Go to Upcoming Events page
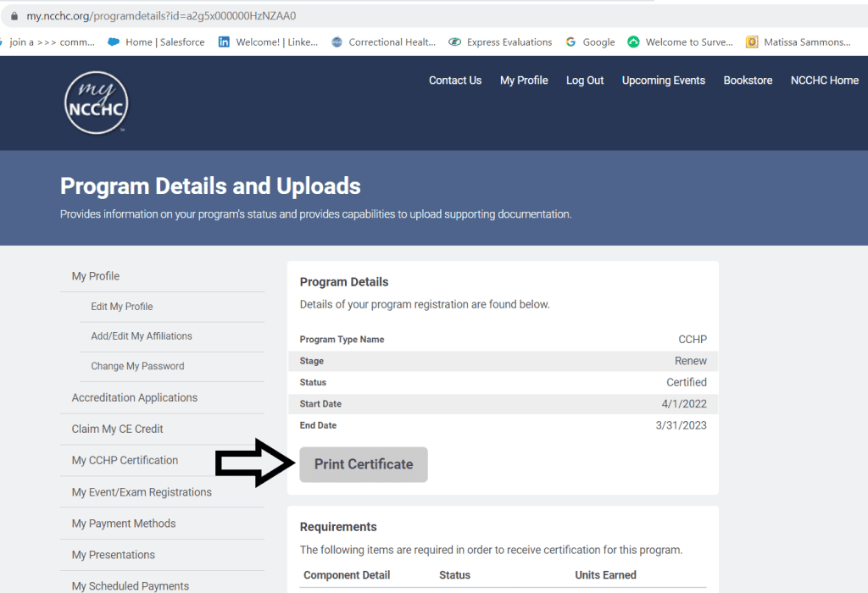Image resolution: width=868 pixels, height=593 pixels. click(x=663, y=80)
